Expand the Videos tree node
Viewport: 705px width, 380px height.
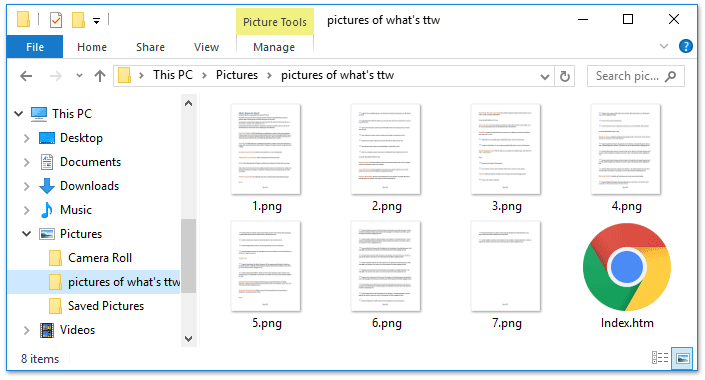point(27,330)
